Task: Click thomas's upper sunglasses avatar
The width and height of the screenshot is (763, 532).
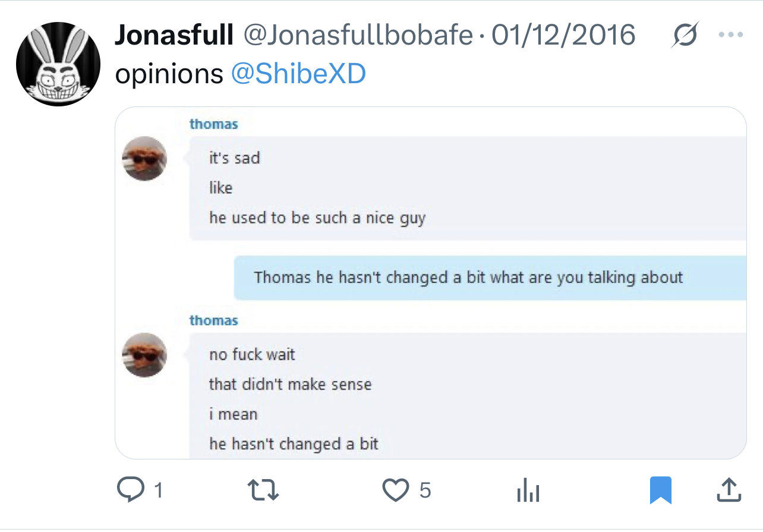Action: pyautogui.click(x=144, y=159)
